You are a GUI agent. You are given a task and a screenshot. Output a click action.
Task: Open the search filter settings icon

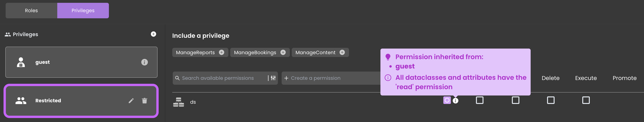[x=273, y=78]
